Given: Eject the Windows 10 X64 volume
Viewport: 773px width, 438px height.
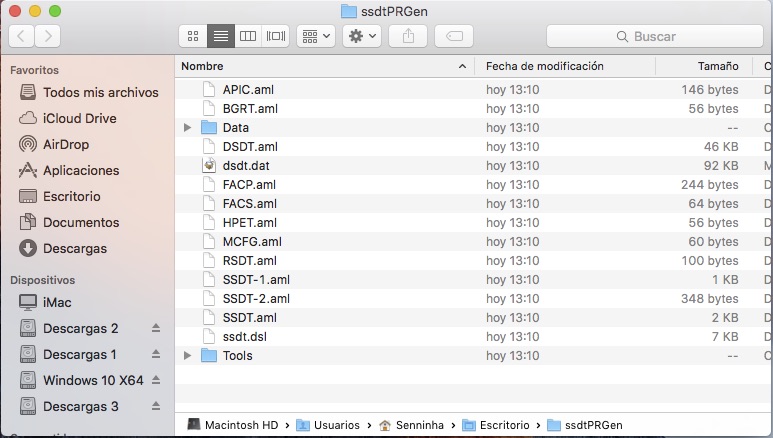Looking at the screenshot, I should coord(156,380).
